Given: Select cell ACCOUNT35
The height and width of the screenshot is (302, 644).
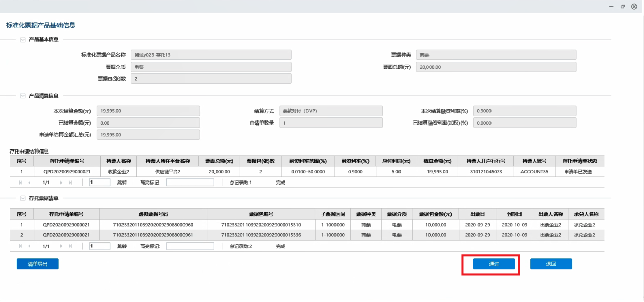Looking at the screenshot, I should [535, 172].
